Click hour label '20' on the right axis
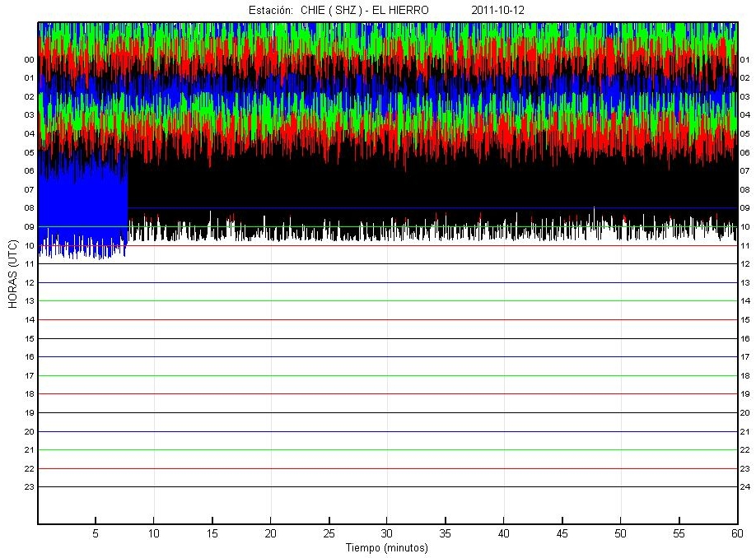The image size is (756, 558). tap(745, 413)
